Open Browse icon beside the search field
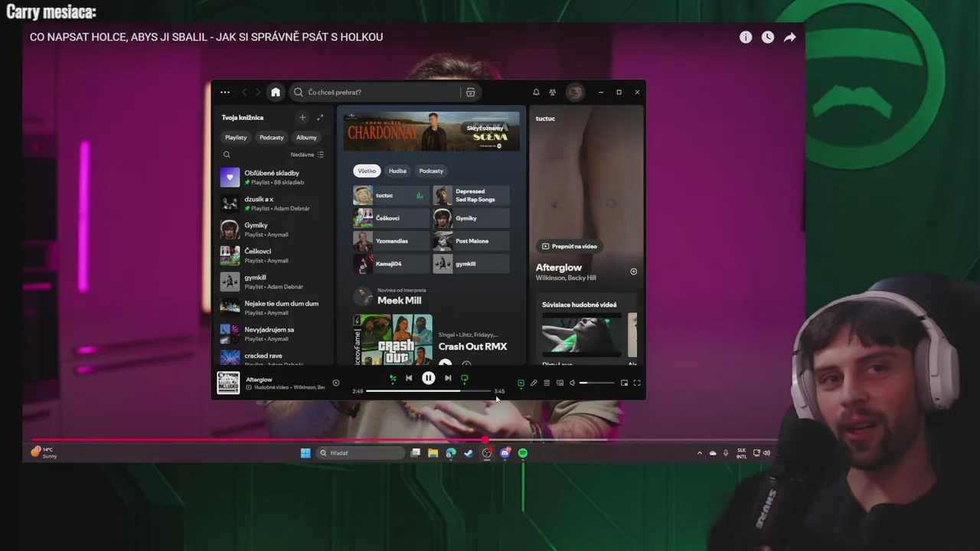This screenshot has width=980, height=551. 470,92
